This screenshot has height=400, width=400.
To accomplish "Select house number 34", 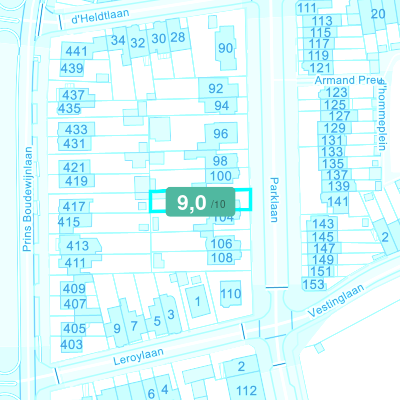I will [x=118, y=41].
